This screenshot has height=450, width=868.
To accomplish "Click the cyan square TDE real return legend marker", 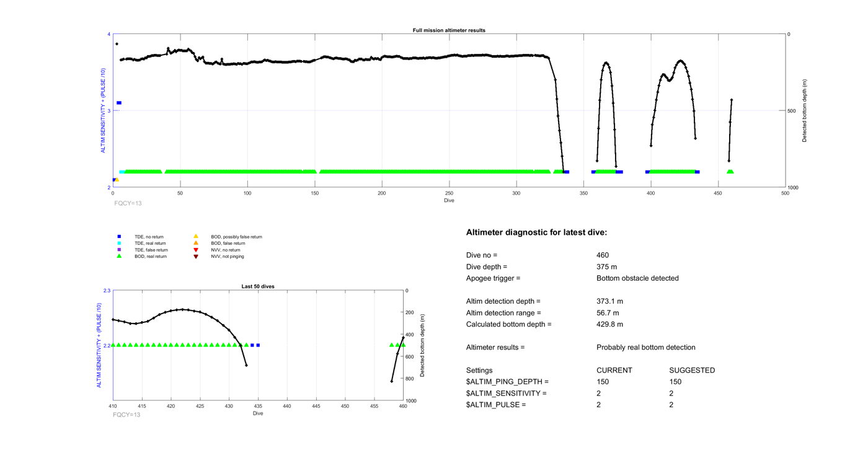I will (x=120, y=243).
